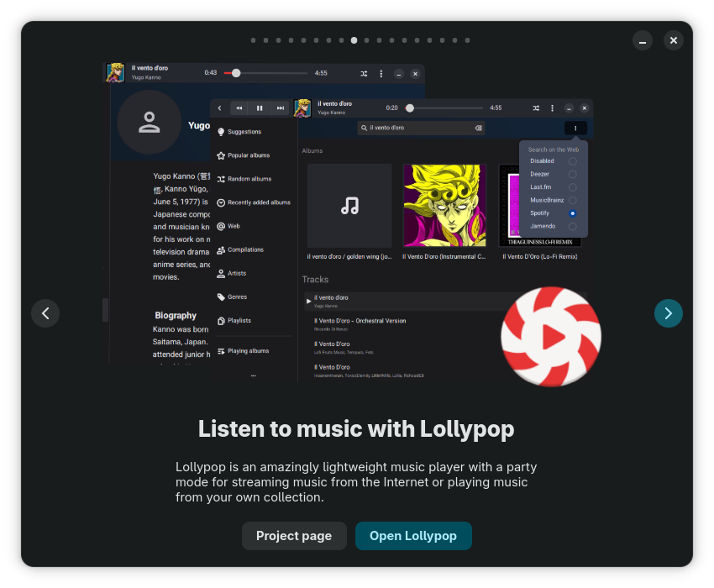Image resolution: width=714 pixels, height=588 pixels.
Task: Select the Deezer radio option
Action: 572,174
